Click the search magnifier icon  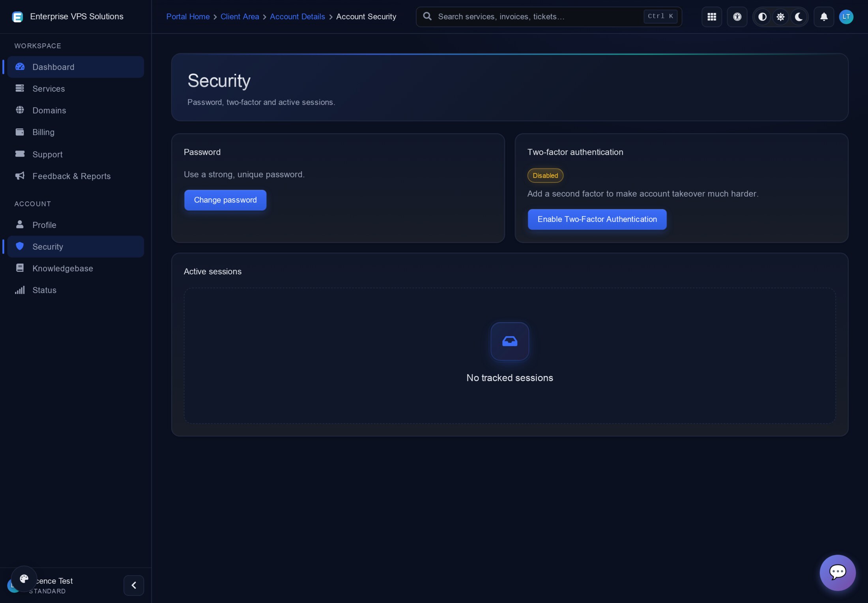coord(427,16)
